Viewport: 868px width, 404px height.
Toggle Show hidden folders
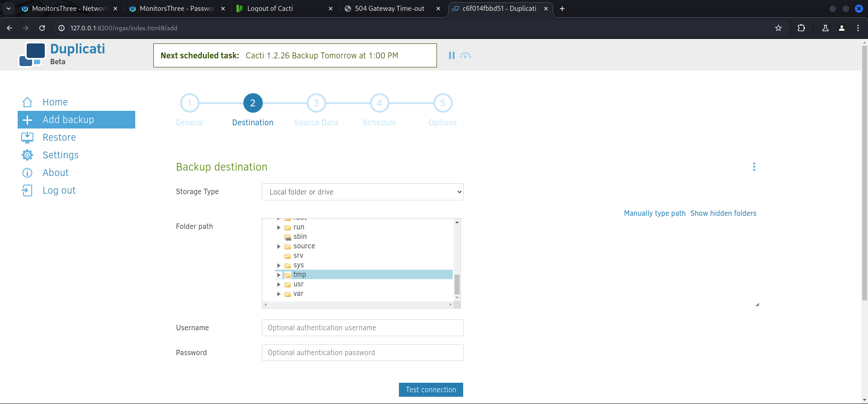723,213
